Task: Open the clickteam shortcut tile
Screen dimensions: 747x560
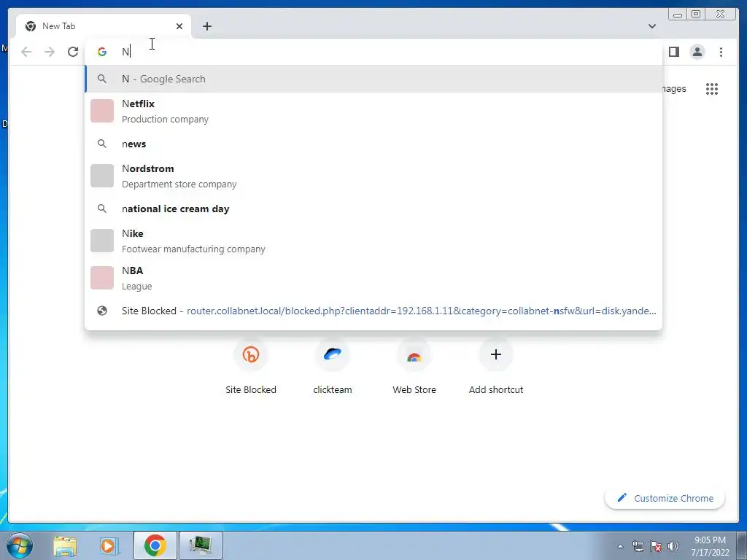Action: 333,367
